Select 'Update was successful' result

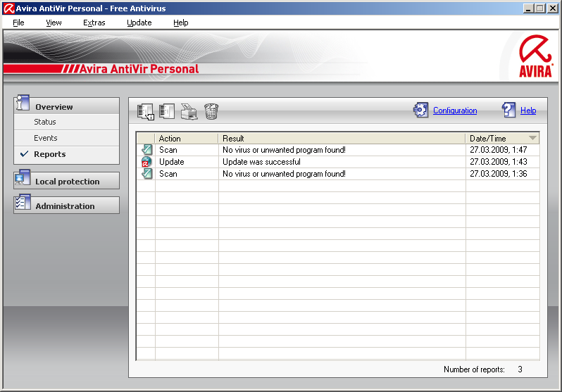coord(261,162)
